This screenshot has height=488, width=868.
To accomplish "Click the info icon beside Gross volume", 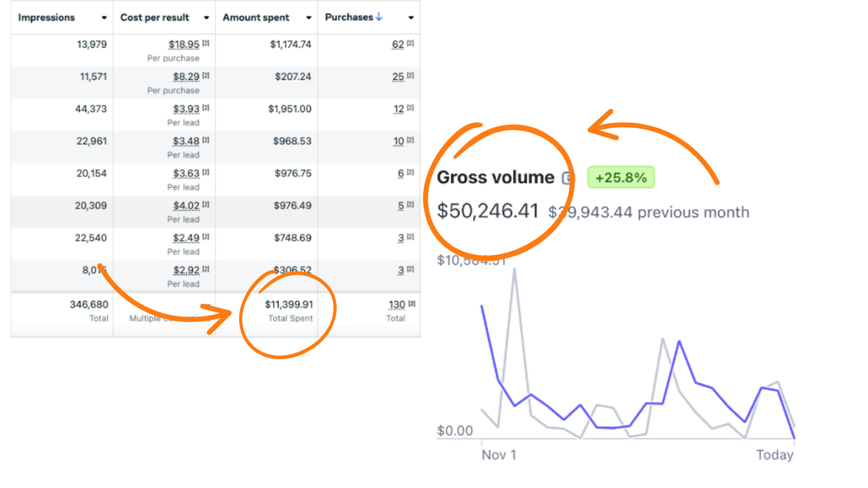I will (x=567, y=178).
